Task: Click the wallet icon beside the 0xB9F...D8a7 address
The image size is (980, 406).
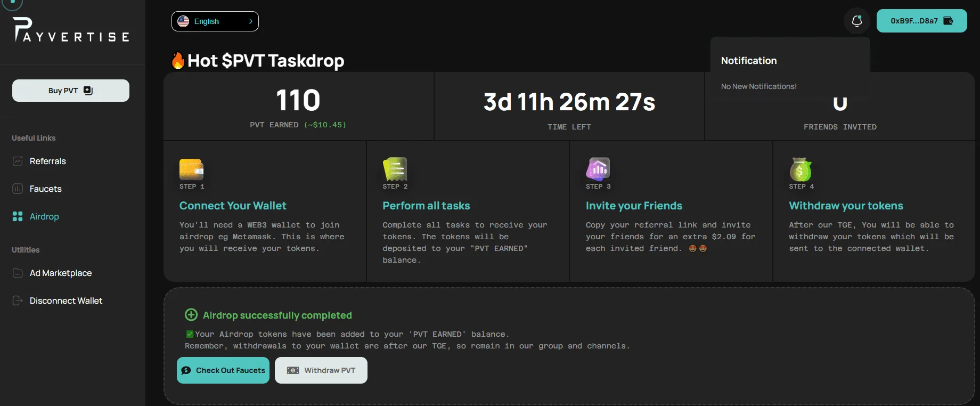Action: [948, 21]
